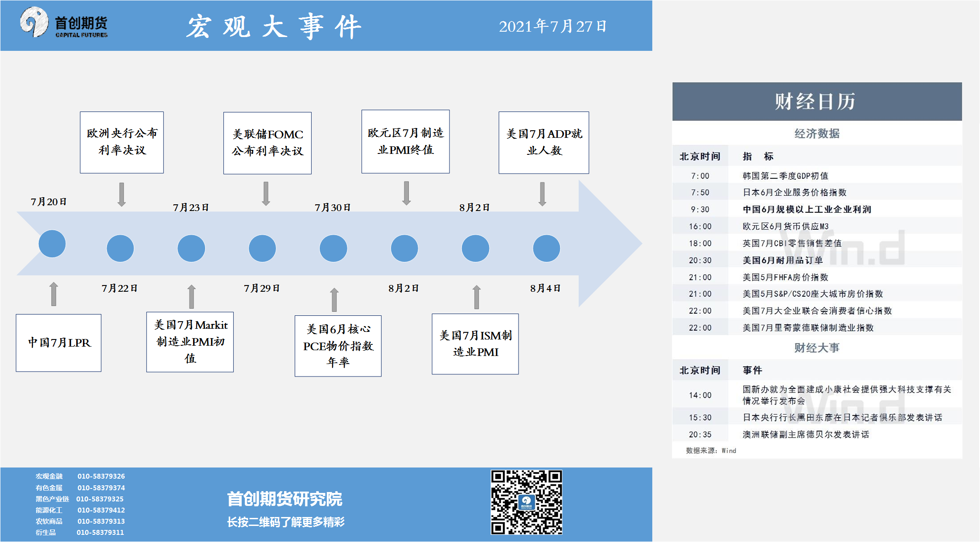Screen dimensions: 980x542
Task: Click the 宏观大事件 page title
Action: [x=273, y=26]
